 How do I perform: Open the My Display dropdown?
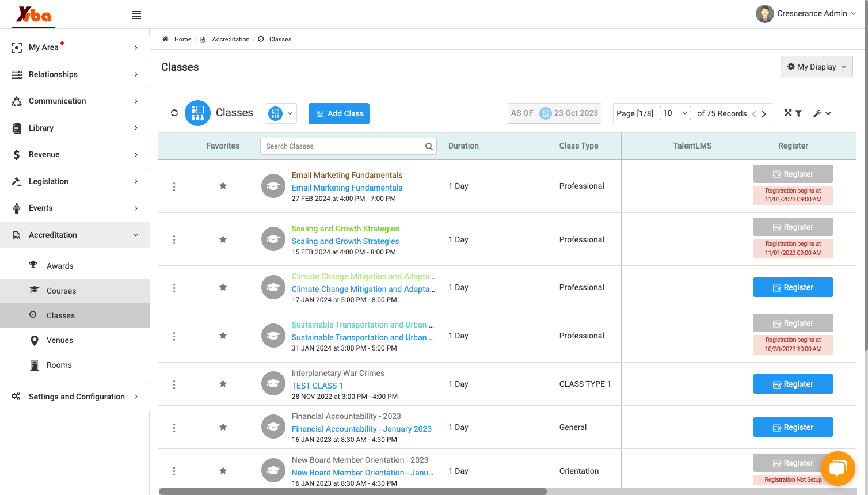tap(816, 67)
